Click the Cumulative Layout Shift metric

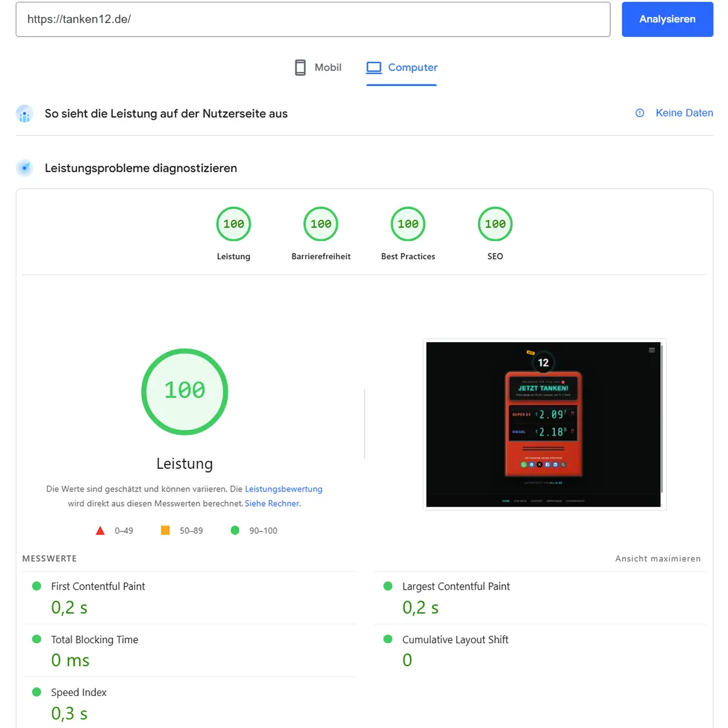(x=455, y=639)
